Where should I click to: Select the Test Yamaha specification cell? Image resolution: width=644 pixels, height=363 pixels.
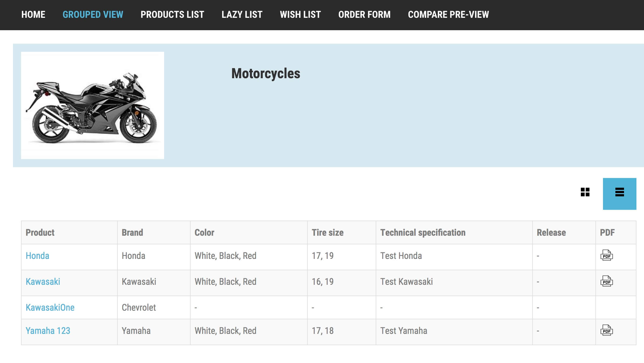(454, 332)
